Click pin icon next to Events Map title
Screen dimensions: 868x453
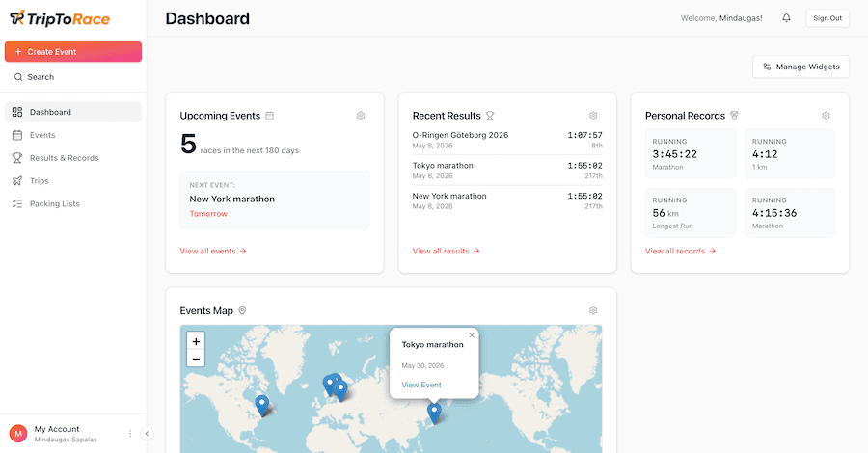(242, 311)
